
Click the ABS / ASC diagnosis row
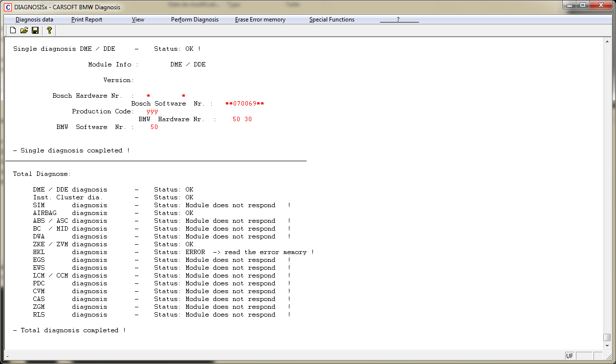162,221
